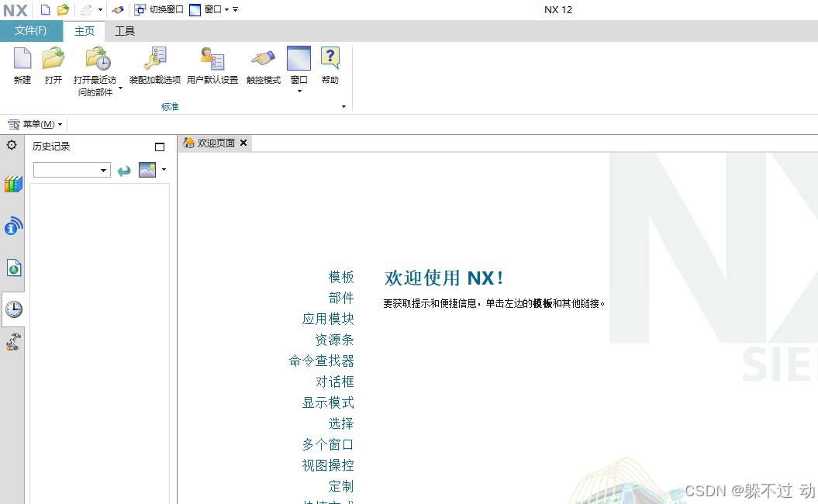Click the quick access open folder icon
Viewport: 818px width, 504px height.
pos(63,9)
